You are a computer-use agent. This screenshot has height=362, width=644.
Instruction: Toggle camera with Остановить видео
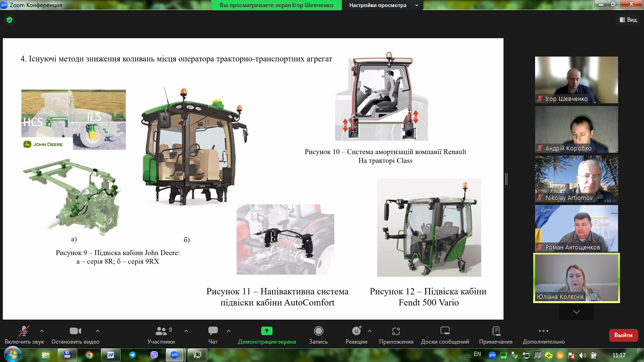[x=75, y=331]
